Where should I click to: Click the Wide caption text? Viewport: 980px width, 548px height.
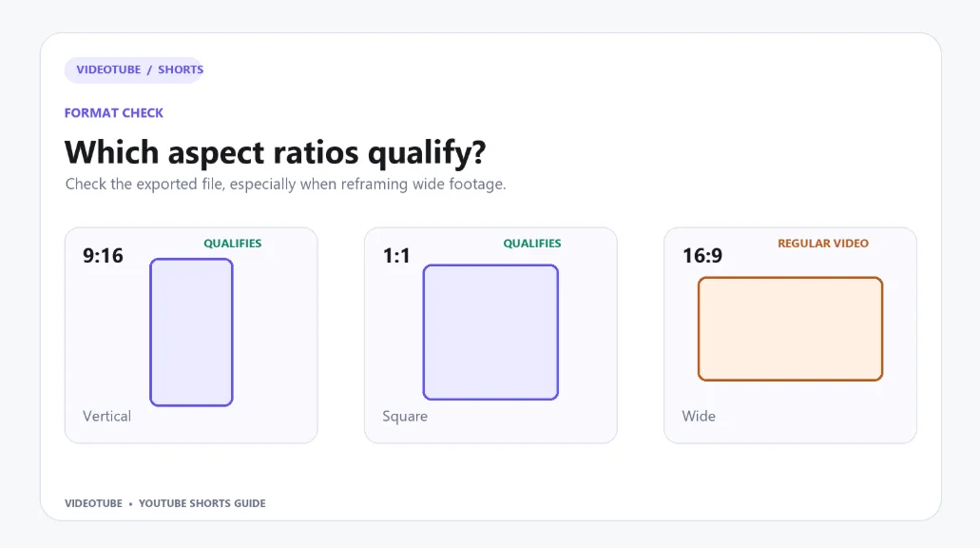tap(699, 416)
